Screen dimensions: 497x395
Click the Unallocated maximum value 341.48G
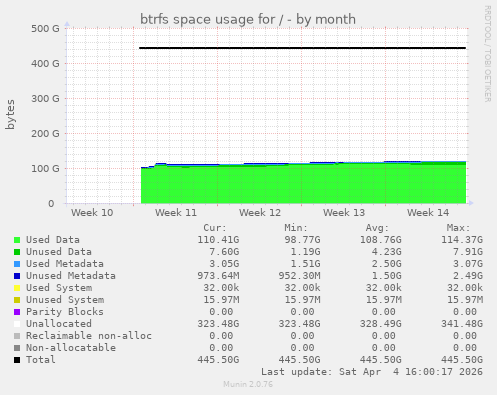[462, 324]
